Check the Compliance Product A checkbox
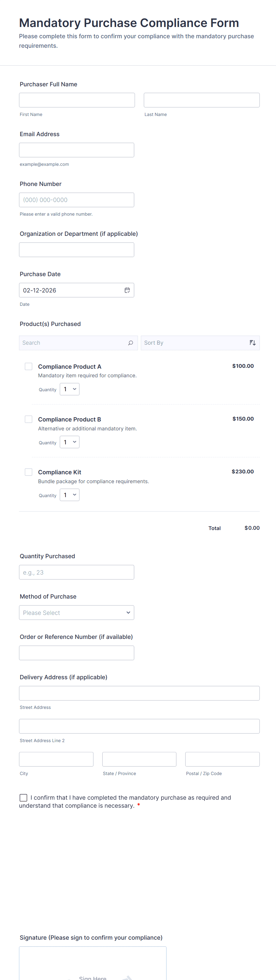This screenshot has width=276, height=980. click(x=28, y=366)
